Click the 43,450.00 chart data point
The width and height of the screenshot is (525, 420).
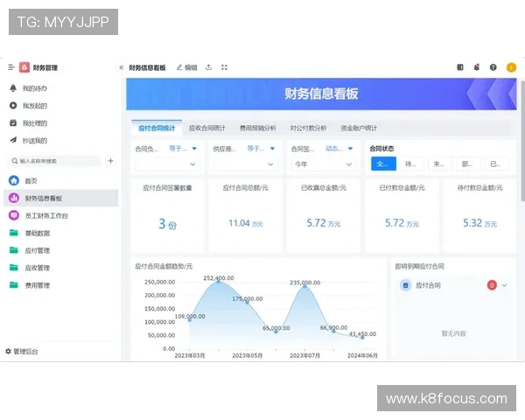click(x=362, y=337)
